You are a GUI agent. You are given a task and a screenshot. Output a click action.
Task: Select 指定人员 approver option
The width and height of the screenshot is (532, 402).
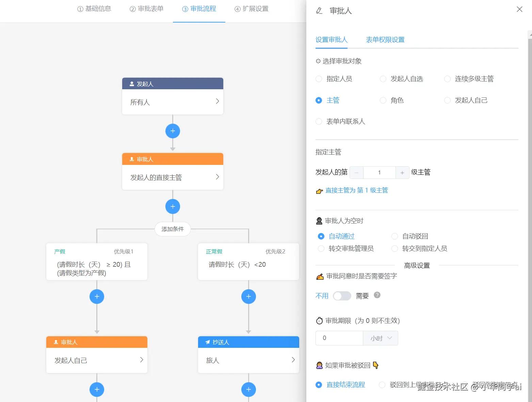pyautogui.click(x=334, y=79)
